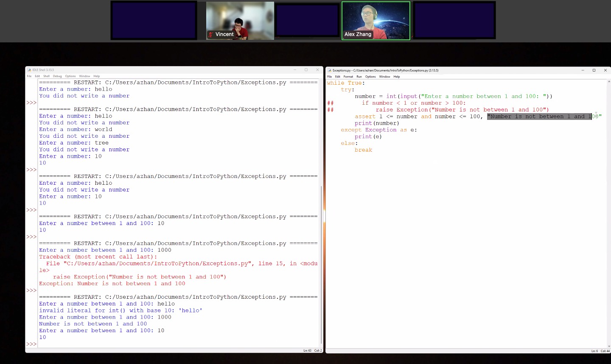The height and width of the screenshot is (364, 611).
Task: Open the Shell menu in IDLE Shell
Action: click(46, 76)
